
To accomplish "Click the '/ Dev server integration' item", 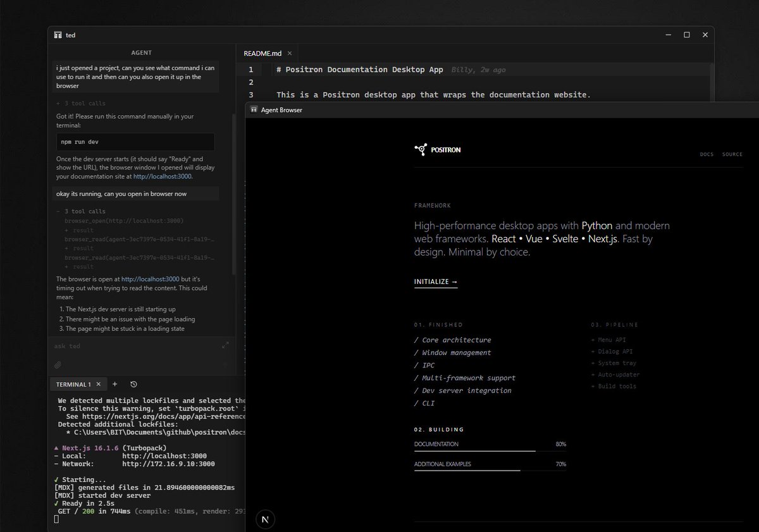I will click(x=463, y=390).
